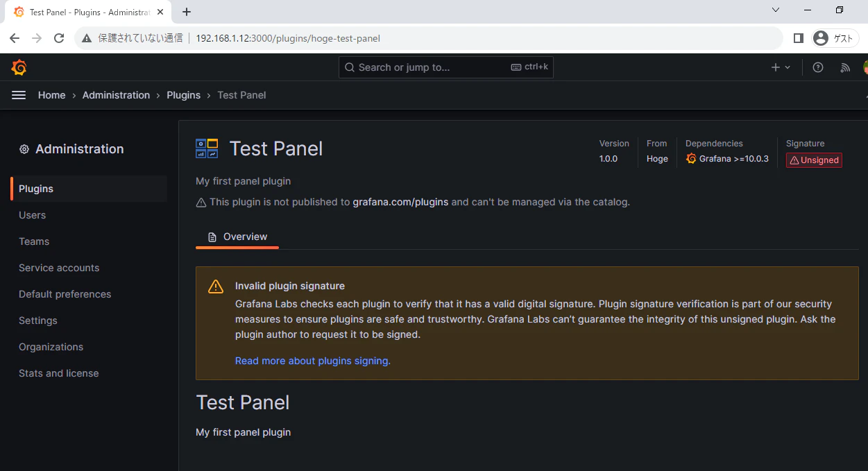Open the guest profile button
The width and height of the screenshot is (868, 471).
click(835, 38)
